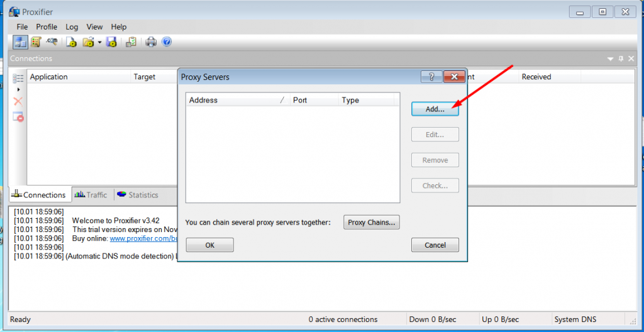Image resolution: width=644 pixels, height=332 pixels.
Task: Click the Target column header
Action: (x=154, y=77)
